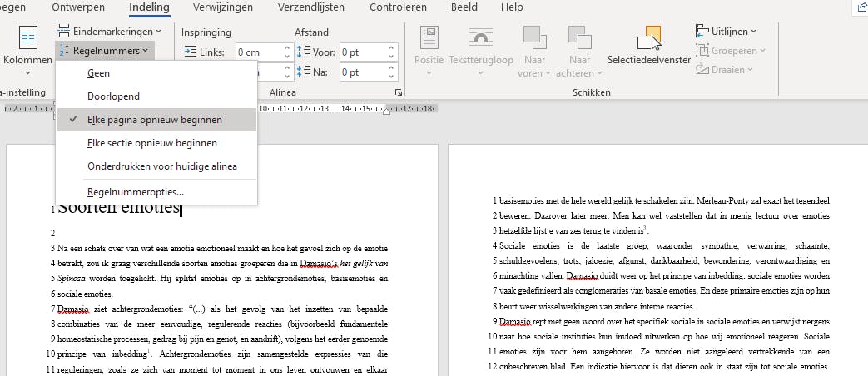The height and width of the screenshot is (376, 868).
Task: Click the Tekstterugloop wrap text icon
Action: (x=480, y=38)
